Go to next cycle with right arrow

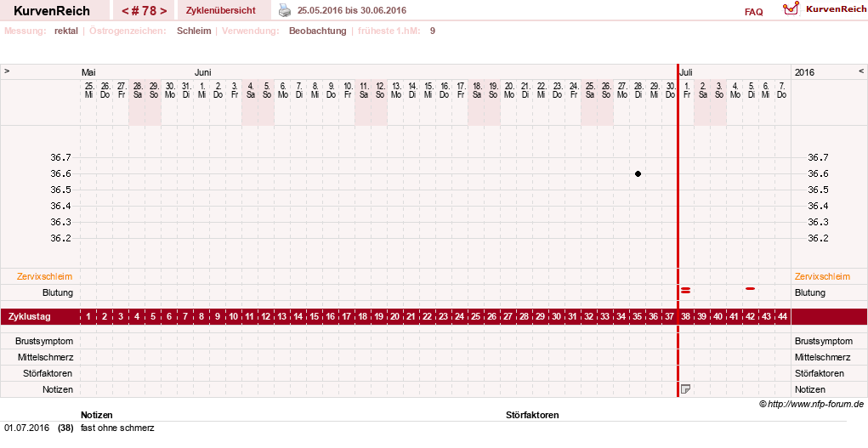coord(163,10)
